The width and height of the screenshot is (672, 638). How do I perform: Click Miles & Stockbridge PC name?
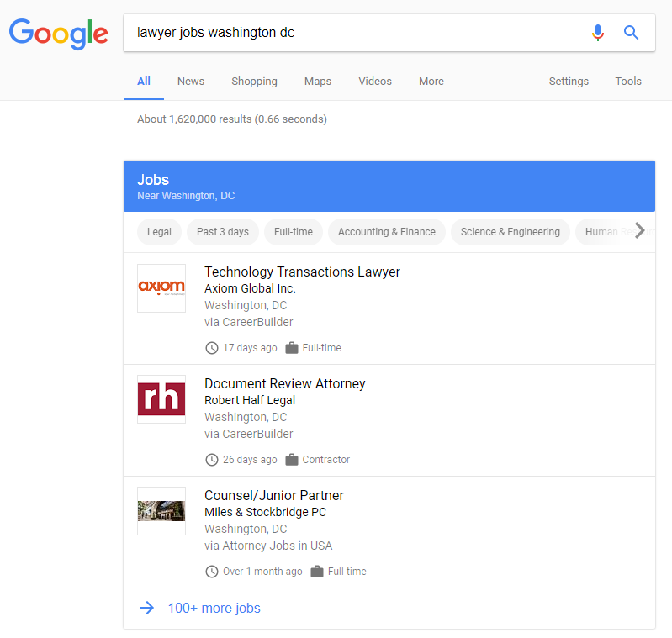pyautogui.click(x=265, y=512)
